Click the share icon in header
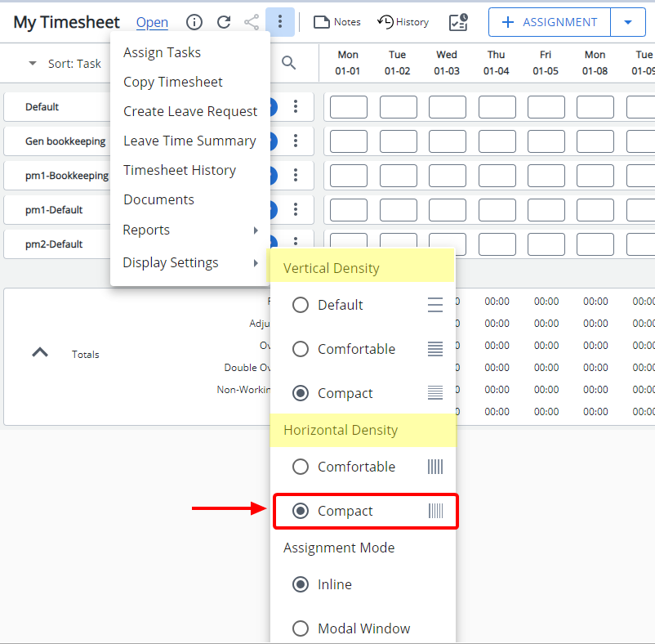The height and width of the screenshot is (644, 655). (x=252, y=23)
